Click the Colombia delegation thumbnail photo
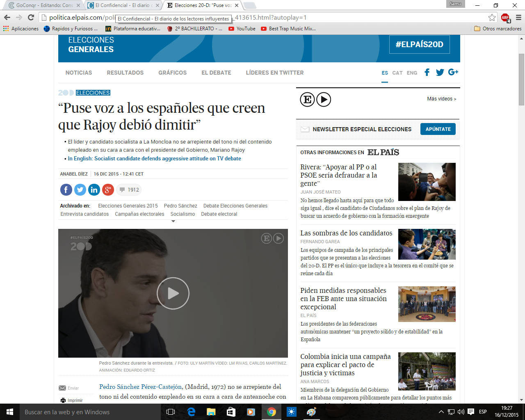 coord(427,371)
